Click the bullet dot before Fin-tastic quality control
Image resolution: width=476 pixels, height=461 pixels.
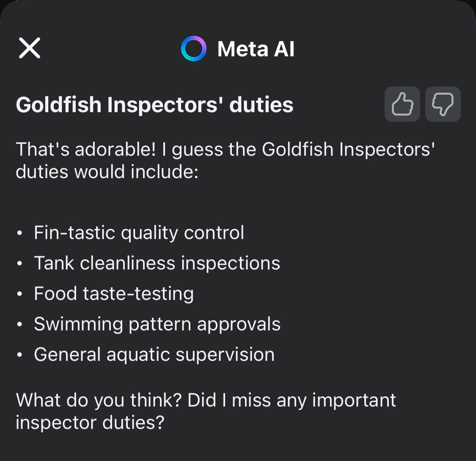click(19, 233)
